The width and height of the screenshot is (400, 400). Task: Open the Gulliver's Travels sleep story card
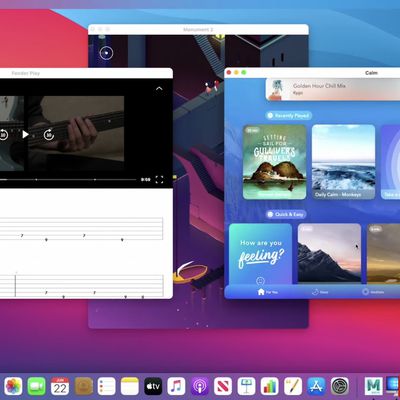point(275,162)
